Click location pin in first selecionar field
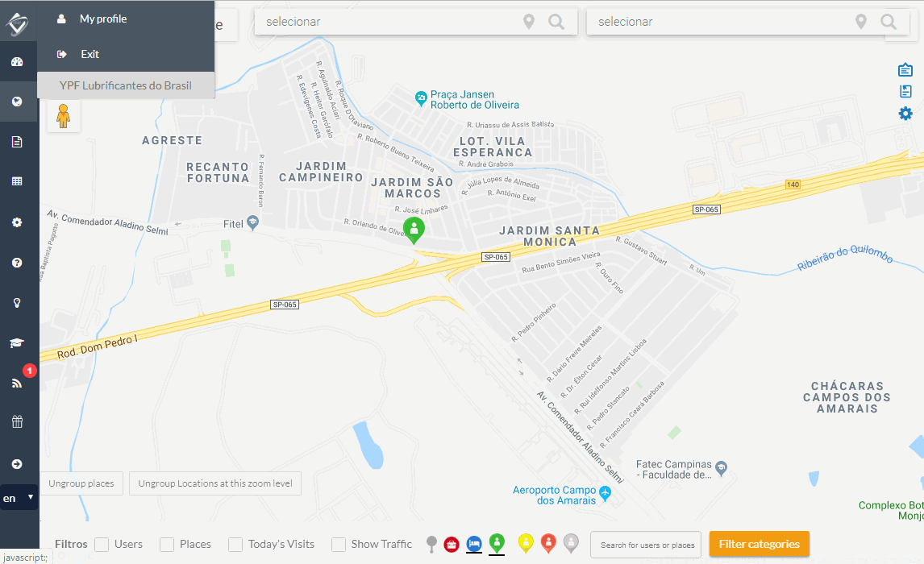This screenshot has height=564, width=924. pos(529,22)
